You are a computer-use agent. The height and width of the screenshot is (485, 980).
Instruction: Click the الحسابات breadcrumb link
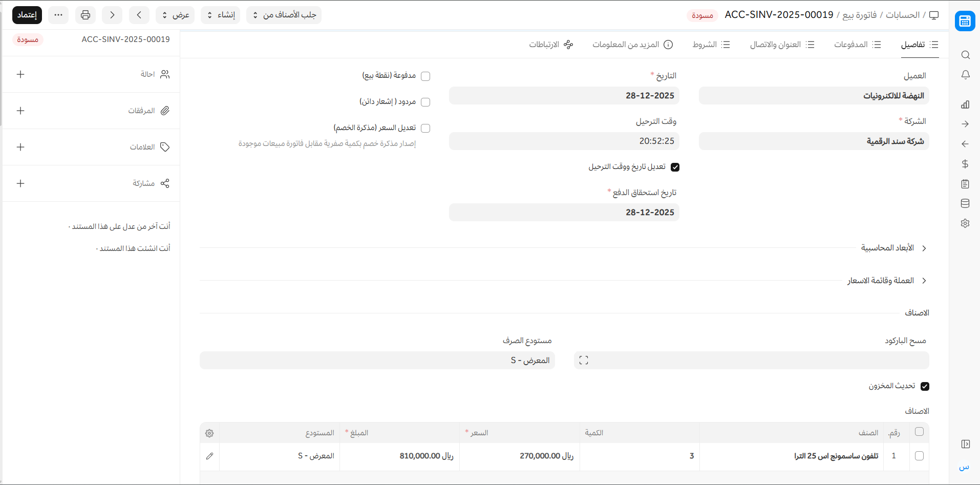(903, 15)
